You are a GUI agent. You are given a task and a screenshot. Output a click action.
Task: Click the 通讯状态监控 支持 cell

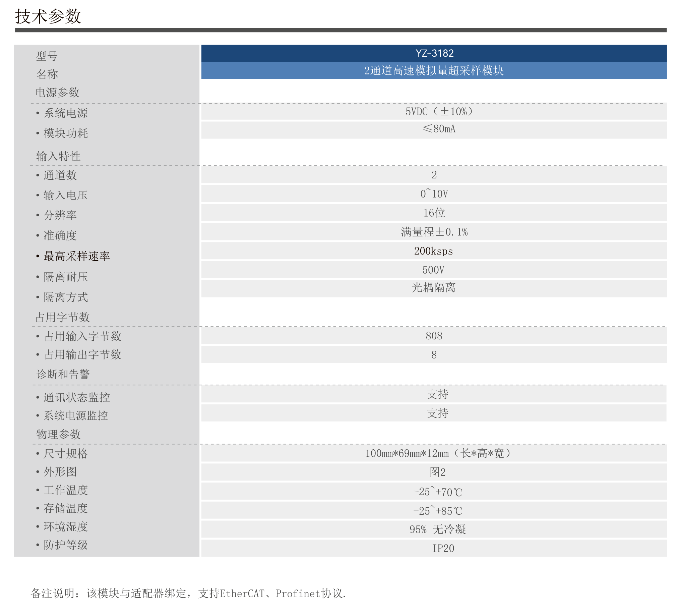(437, 394)
